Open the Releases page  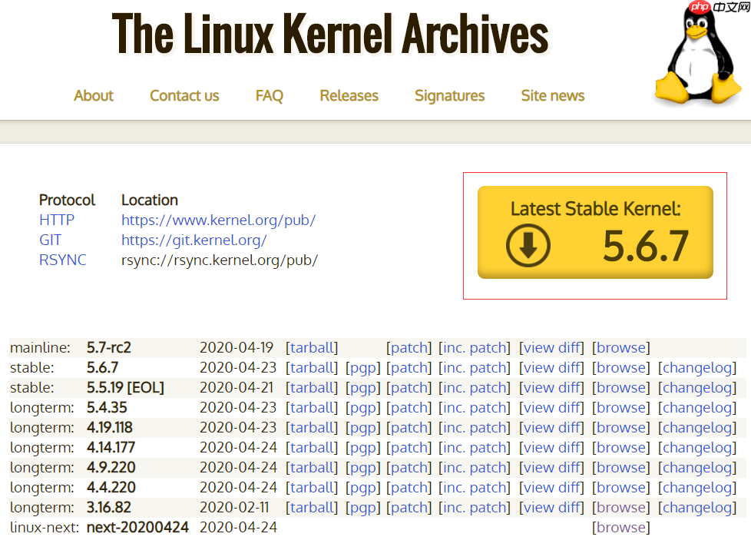pos(349,96)
